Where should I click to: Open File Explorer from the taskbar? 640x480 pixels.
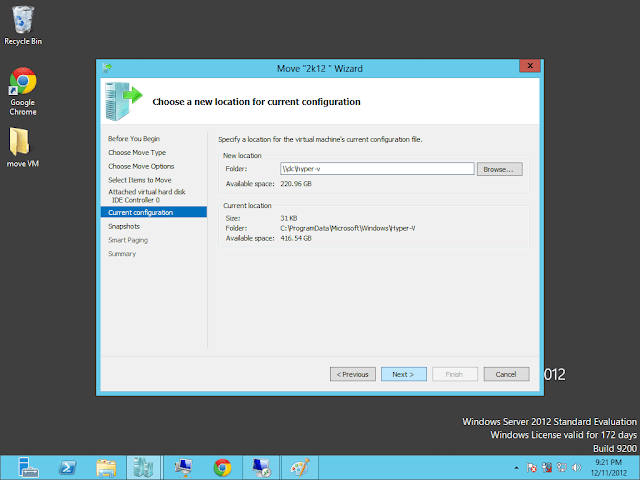coord(107,467)
